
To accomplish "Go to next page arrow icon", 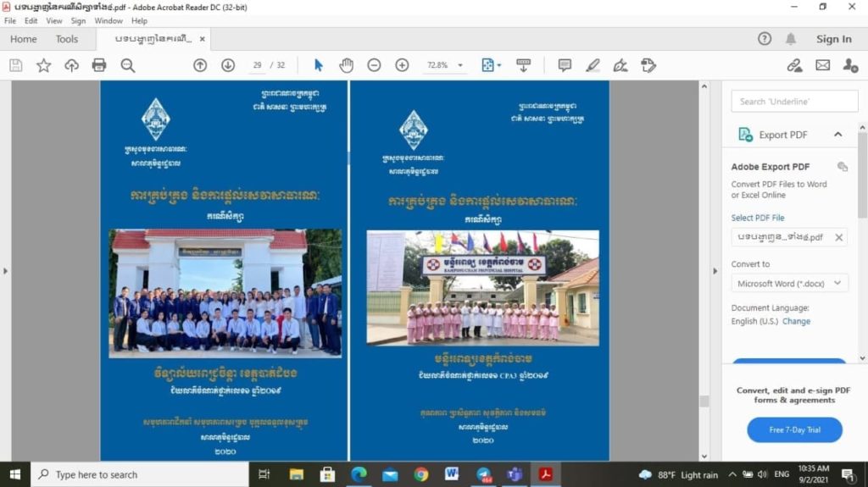I will pyautogui.click(x=228, y=65).
